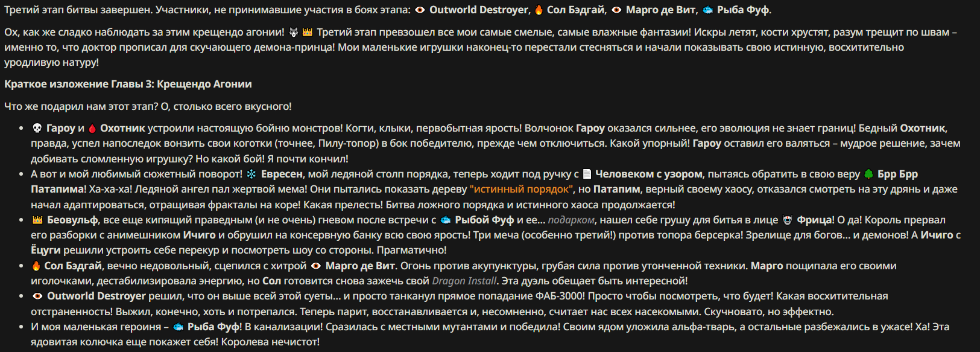
Task: Click bold 'Ичиго' after the word 'анимешником'
Action: (199, 235)
